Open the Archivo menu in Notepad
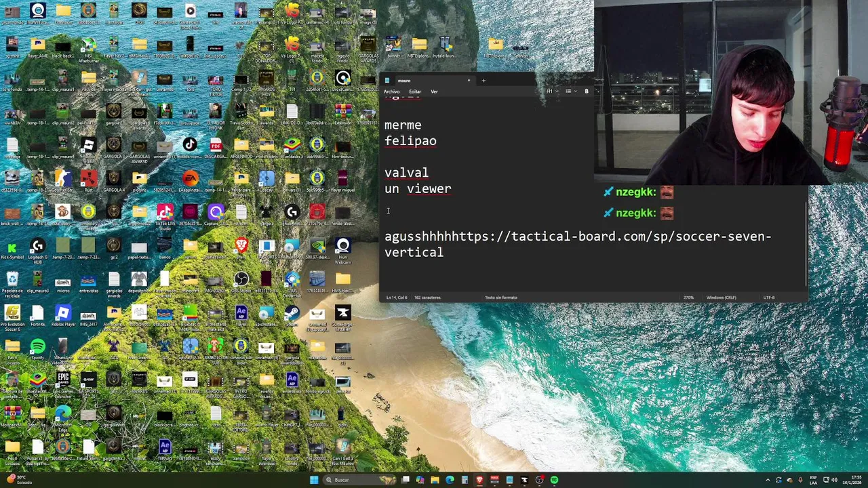The width and height of the screenshot is (868, 488). (x=391, y=91)
